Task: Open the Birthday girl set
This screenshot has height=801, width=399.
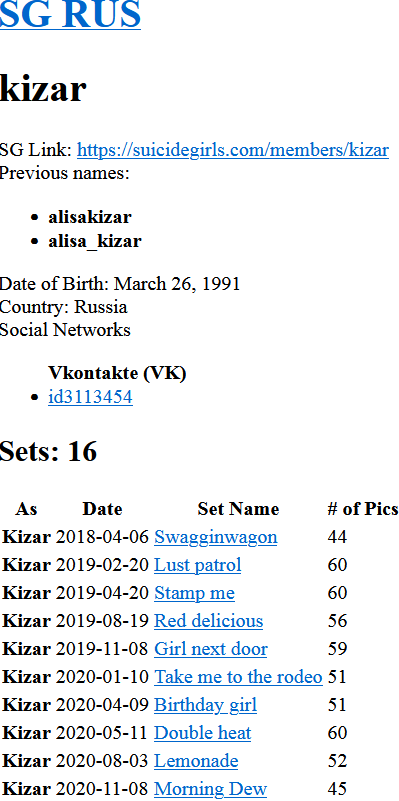Action: tap(205, 705)
